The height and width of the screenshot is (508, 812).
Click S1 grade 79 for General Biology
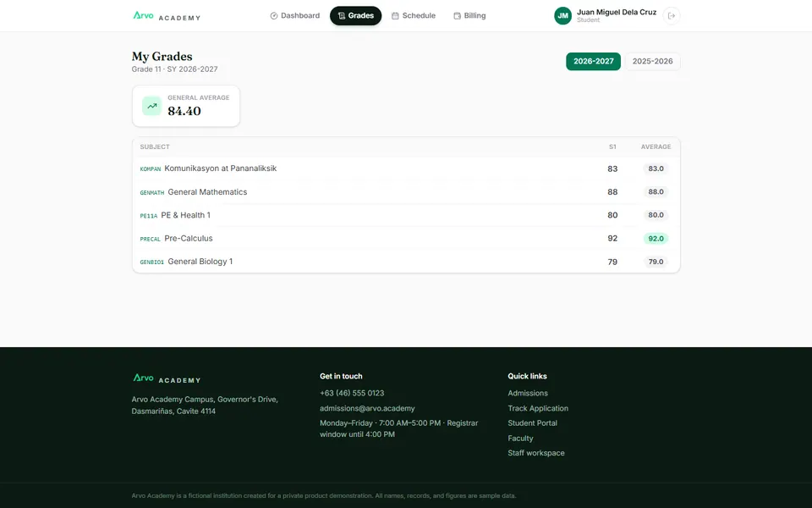[x=612, y=262]
